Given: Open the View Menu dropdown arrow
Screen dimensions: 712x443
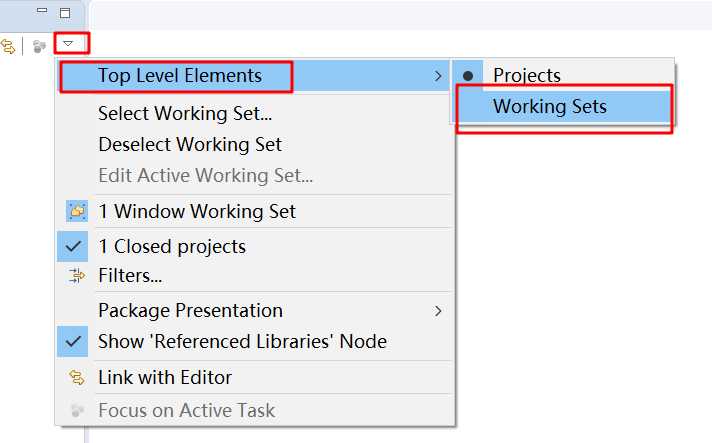Looking at the screenshot, I should click(x=68, y=44).
